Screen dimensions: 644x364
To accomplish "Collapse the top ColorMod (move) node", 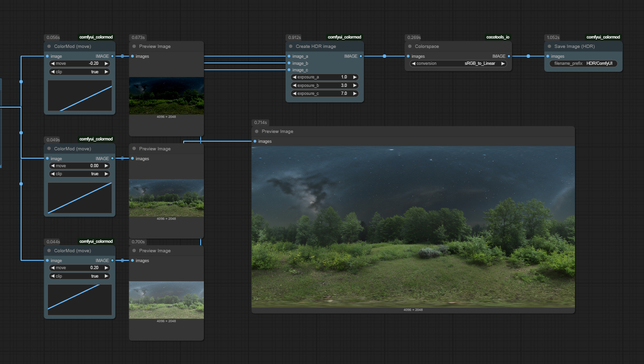I will [x=48, y=46].
